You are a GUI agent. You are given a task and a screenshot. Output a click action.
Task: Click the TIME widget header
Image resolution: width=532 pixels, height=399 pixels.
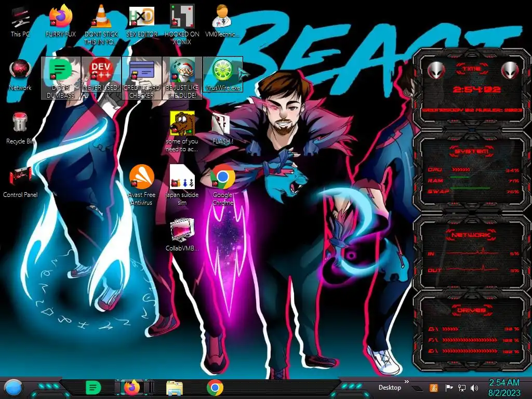(472, 69)
